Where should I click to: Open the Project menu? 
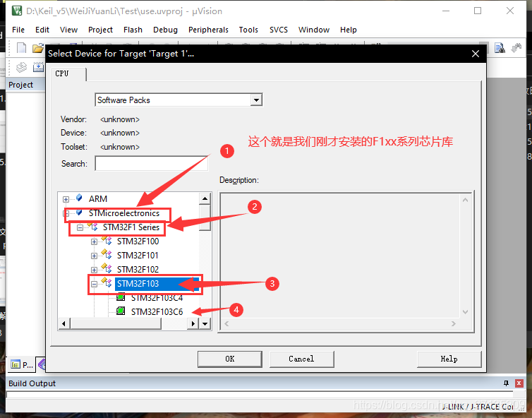(x=100, y=30)
